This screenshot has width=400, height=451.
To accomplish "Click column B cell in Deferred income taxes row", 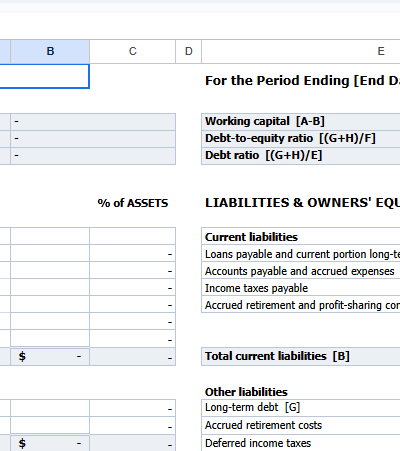I will [50, 443].
